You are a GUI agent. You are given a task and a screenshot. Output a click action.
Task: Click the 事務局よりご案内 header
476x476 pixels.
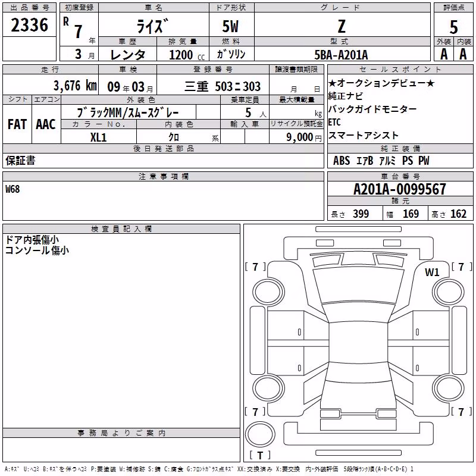pyautogui.click(x=121, y=433)
